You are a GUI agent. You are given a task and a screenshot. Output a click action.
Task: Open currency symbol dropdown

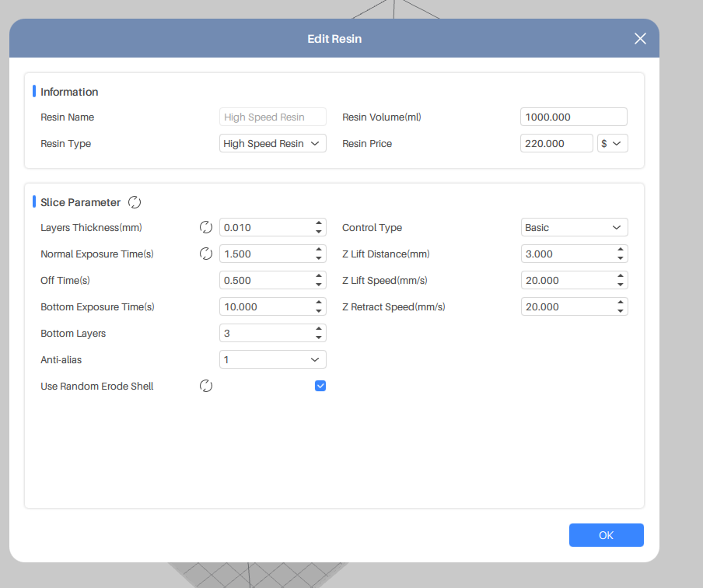613,144
